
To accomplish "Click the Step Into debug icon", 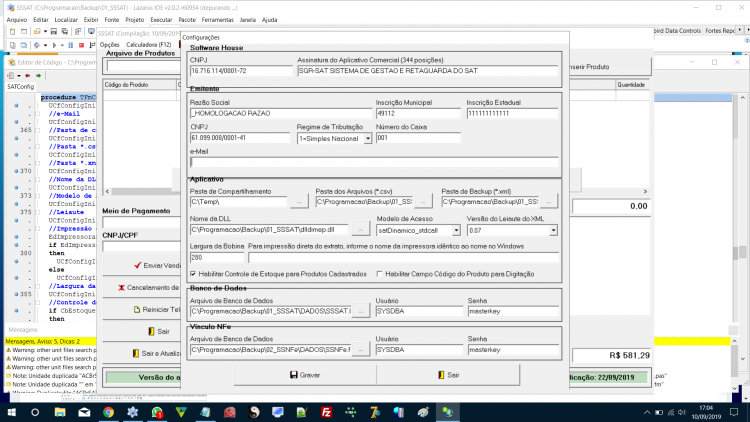I will coord(92,45).
